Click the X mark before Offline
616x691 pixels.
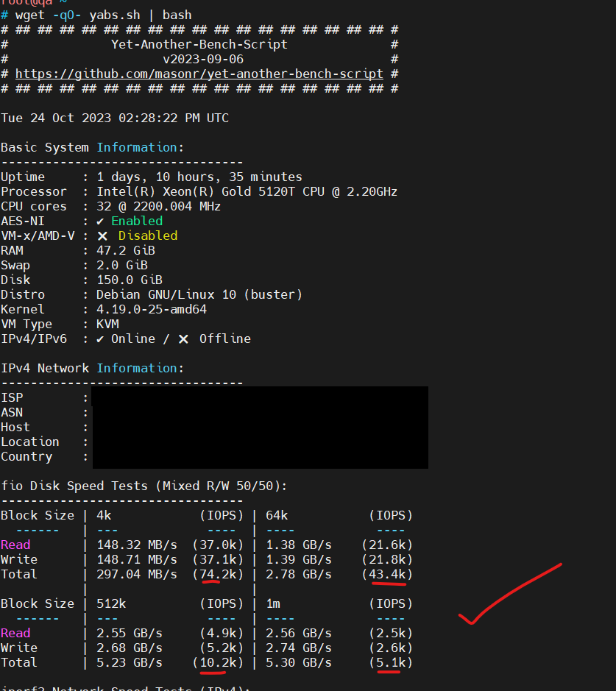(183, 339)
